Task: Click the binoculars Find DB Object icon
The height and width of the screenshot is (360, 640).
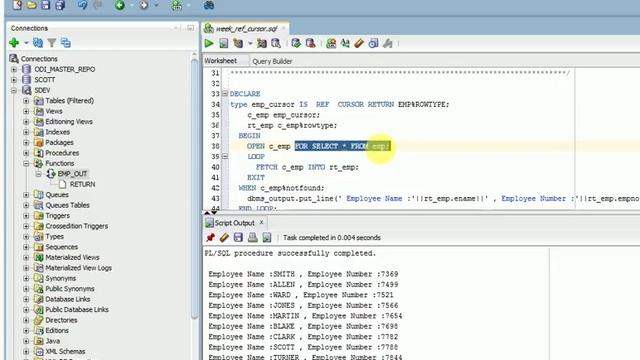Action: point(209,5)
